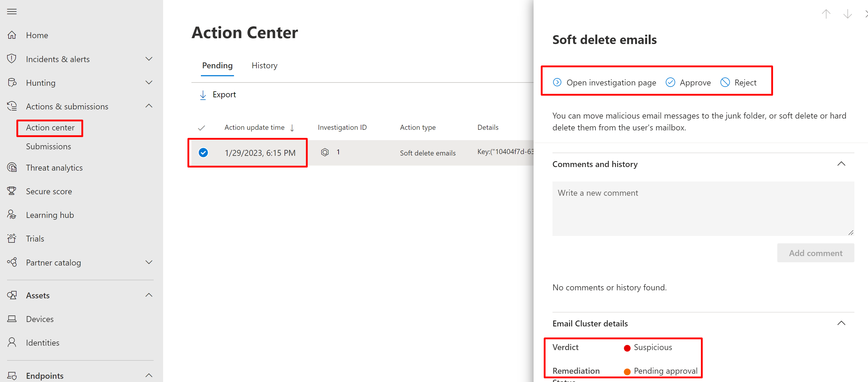Collapse the Comments and history section
Screen dimensions: 868x382
pos(841,164)
